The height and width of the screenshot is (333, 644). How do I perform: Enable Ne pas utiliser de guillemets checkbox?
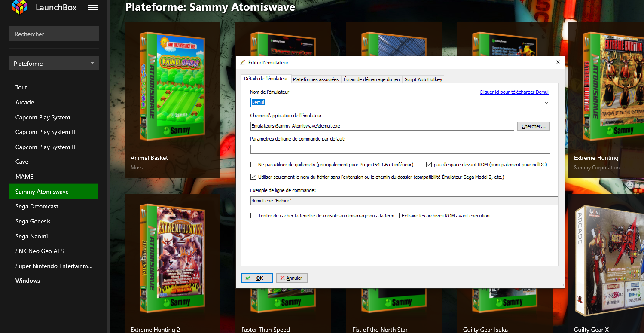click(x=253, y=165)
